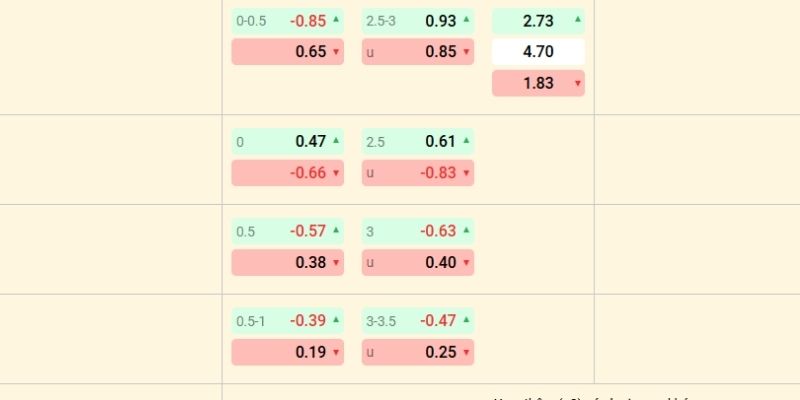Image resolution: width=800 pixels, height=400 pixels.
Task: Click the red down arrow beside 0.65
Action: pos(336,52)
